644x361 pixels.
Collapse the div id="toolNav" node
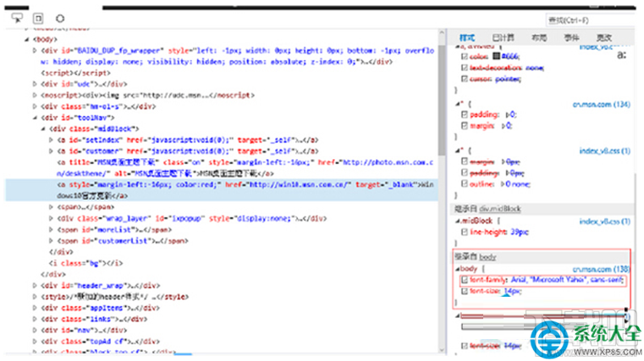(x=36, y=118)
